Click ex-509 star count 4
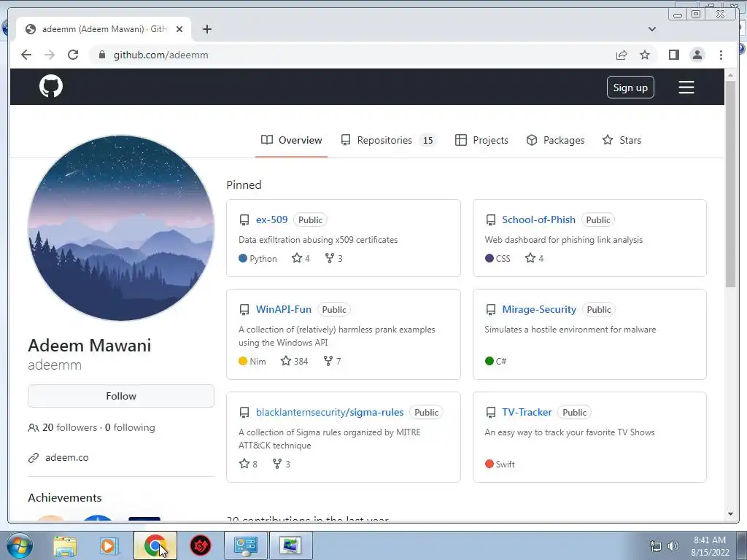 [x=301, y=258]
